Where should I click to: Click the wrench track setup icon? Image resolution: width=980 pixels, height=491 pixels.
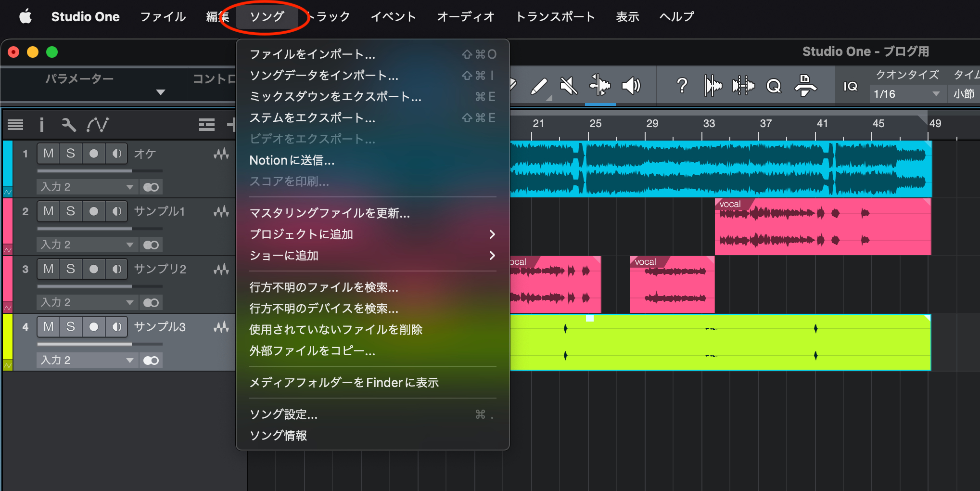(69, 125)
